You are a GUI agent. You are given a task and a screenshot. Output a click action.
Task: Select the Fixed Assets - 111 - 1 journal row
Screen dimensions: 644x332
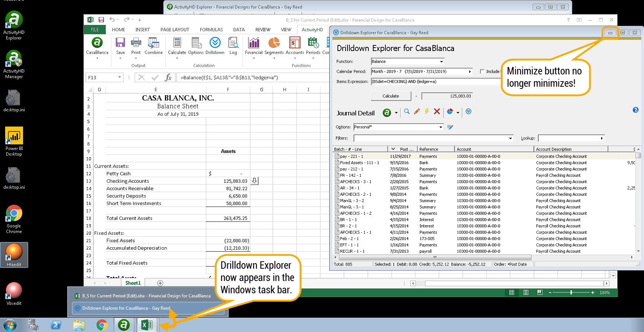click(484, 163)
